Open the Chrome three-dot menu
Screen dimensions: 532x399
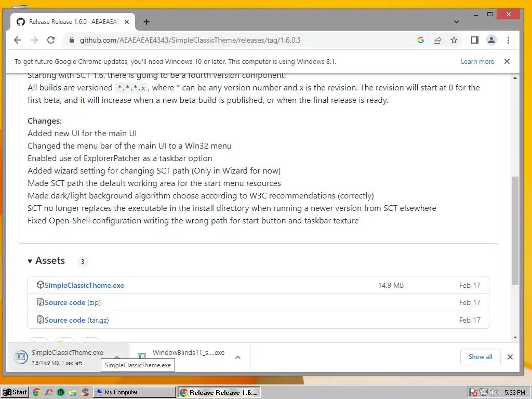[x=508, y=40]
